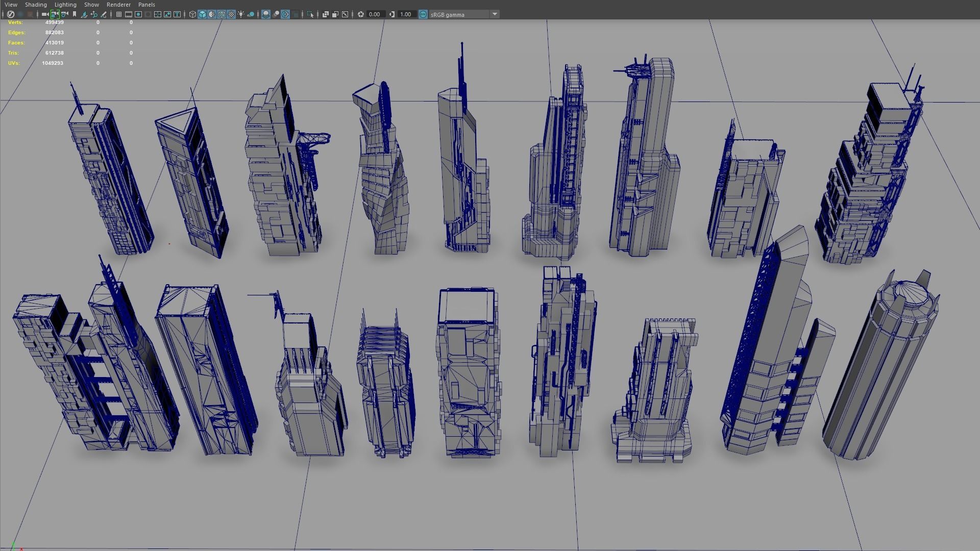Open camera attributes icon
Image resolution: width=980 pixels, height=551 pixels.
64,14
